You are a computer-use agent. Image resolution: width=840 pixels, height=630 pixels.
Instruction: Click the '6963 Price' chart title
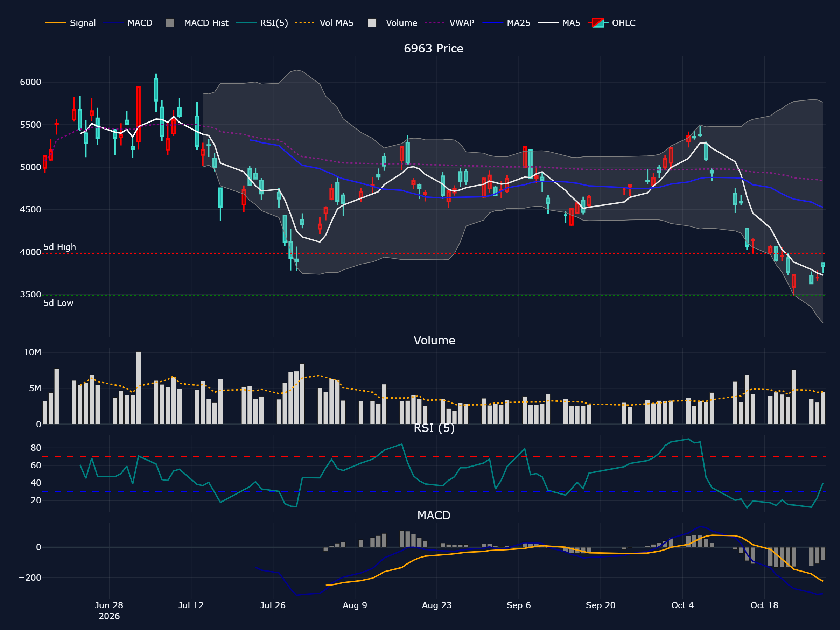[x=434, y=49]
